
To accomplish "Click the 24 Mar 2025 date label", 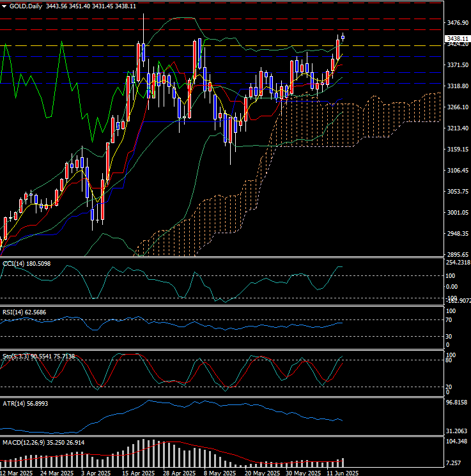I will (57, 473).
